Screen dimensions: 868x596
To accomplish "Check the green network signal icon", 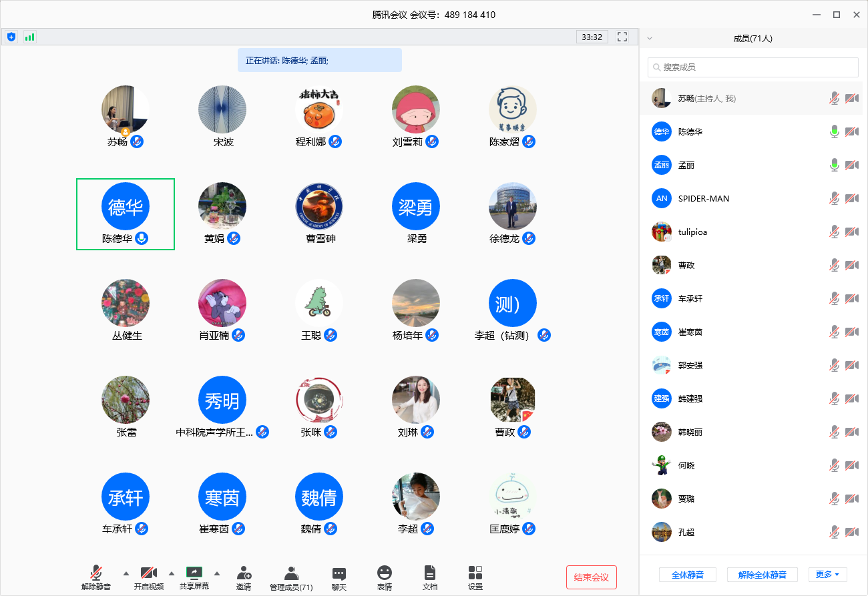I will pyautogui.click(x=29, y=37).
